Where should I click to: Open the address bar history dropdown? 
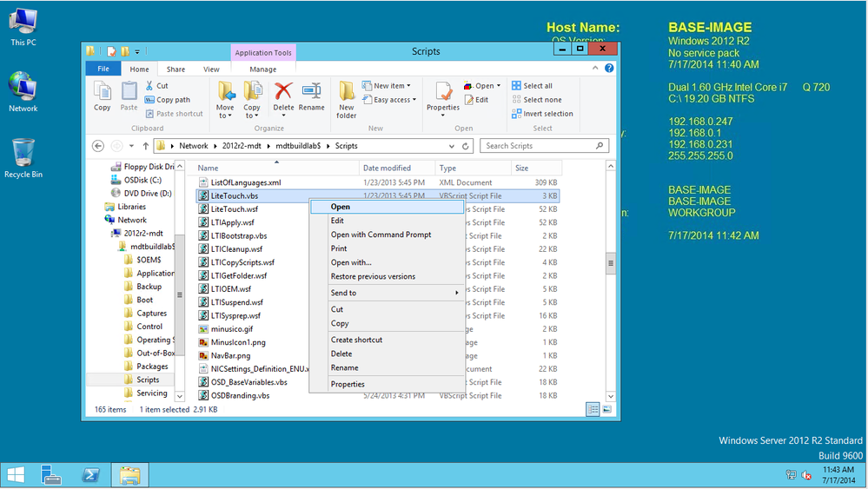pos(452,146)
